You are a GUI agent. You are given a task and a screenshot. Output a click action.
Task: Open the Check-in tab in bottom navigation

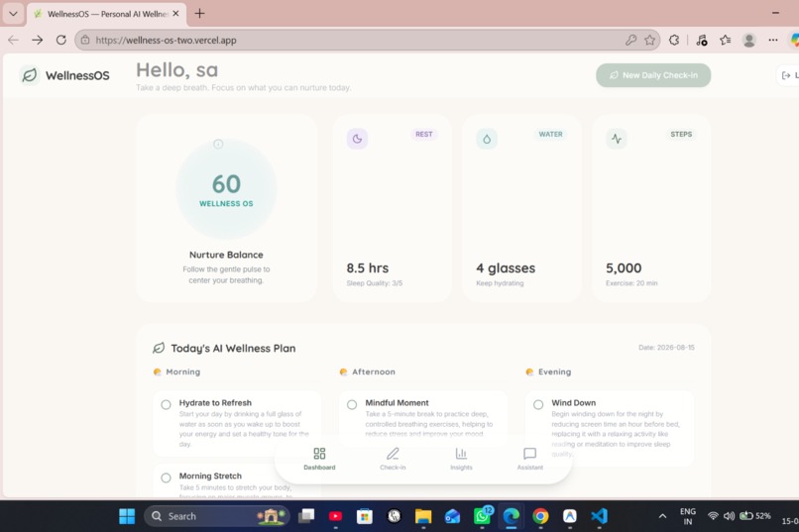point(393,458)
